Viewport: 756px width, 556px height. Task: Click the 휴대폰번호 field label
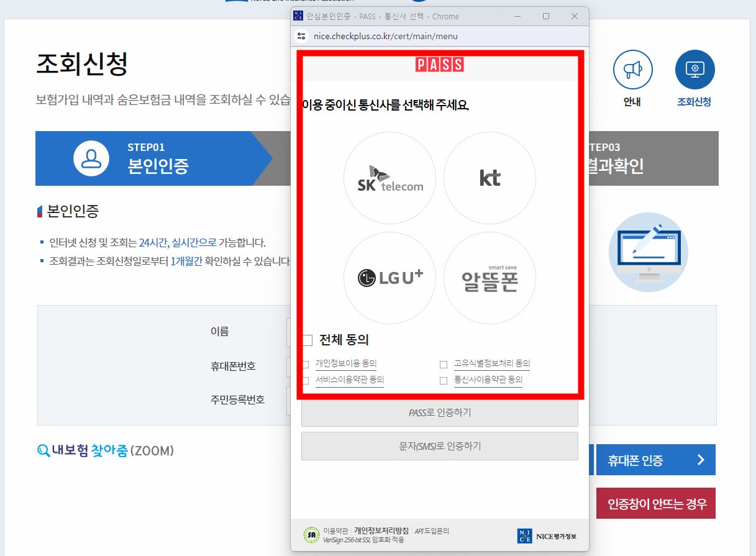coord(233,366)
